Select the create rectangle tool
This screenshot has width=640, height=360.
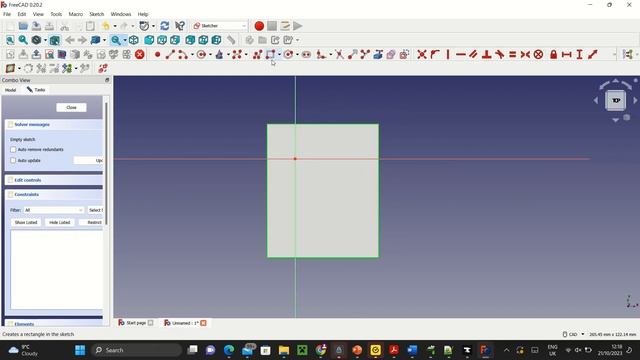point(271,54)
